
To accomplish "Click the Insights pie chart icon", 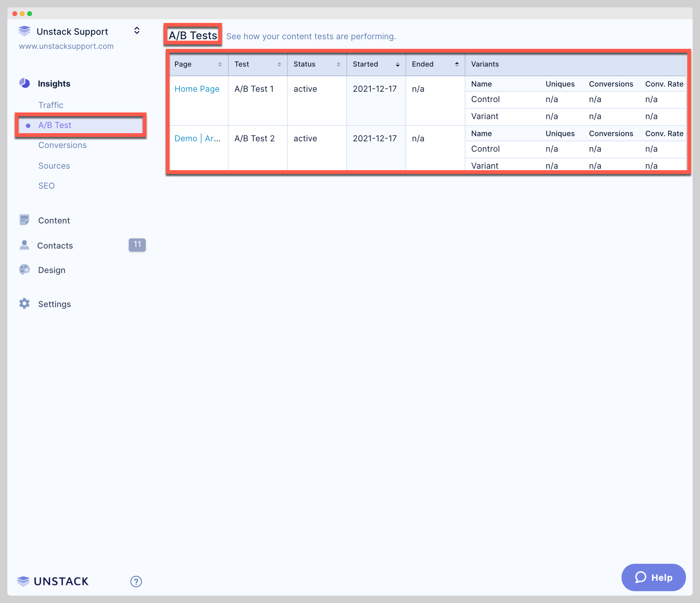I will 24,83.
